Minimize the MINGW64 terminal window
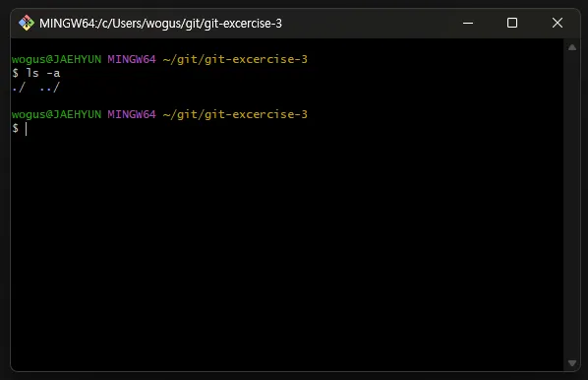588x380 pixels. (468, 24)
